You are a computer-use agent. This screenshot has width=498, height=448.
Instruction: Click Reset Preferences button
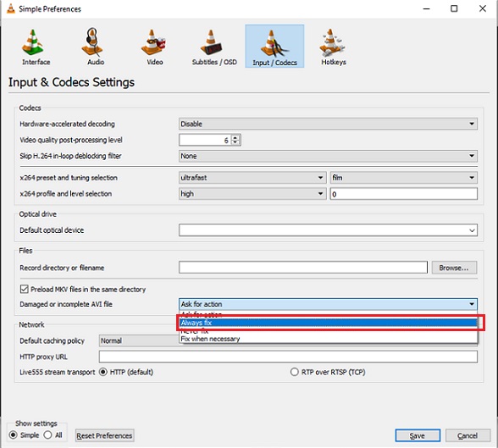pyautogui.click(x=104, y=435)
